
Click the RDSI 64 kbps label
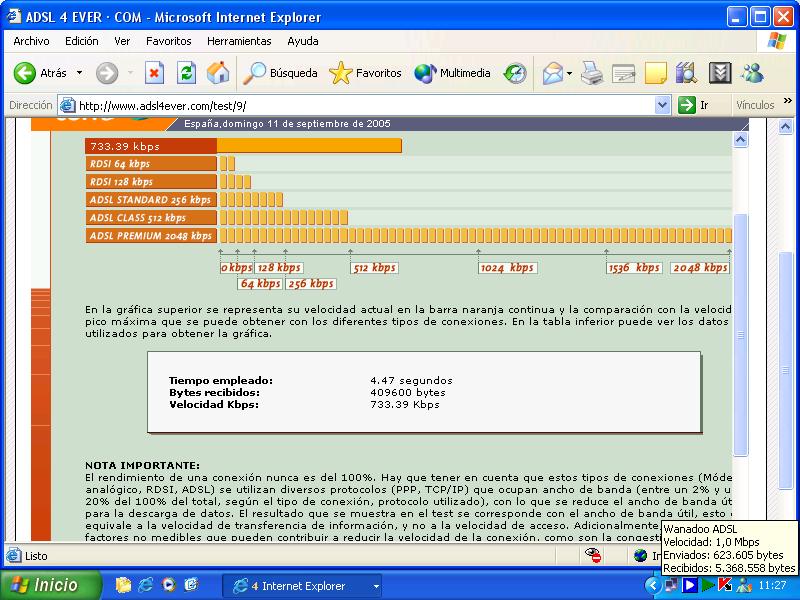151,164
